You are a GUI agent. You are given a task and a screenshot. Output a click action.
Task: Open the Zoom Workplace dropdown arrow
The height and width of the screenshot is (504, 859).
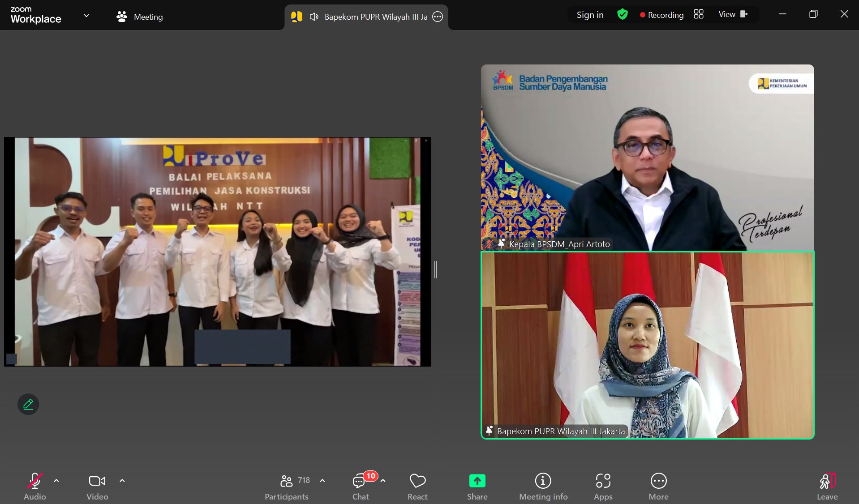(x=86, y=16)
